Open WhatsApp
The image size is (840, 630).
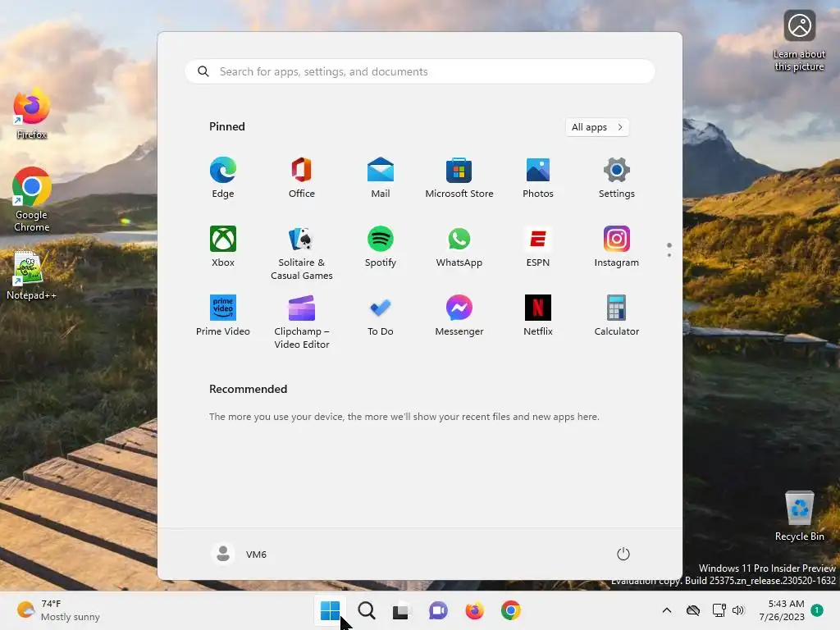click(x=459, y=247)
